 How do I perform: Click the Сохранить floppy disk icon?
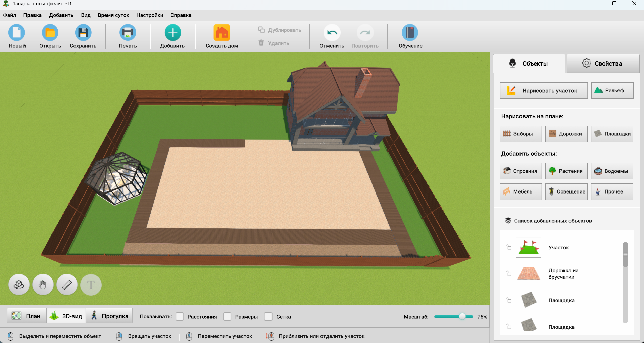[x=83, y=33]
